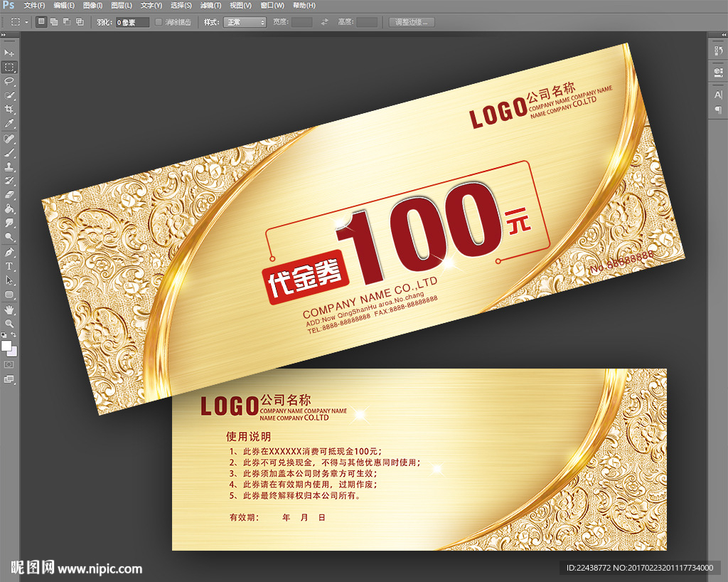Open the 视图(V) menu
This screenshot has width=728, height=582.
pyautogui.click(x=240, y=6)
